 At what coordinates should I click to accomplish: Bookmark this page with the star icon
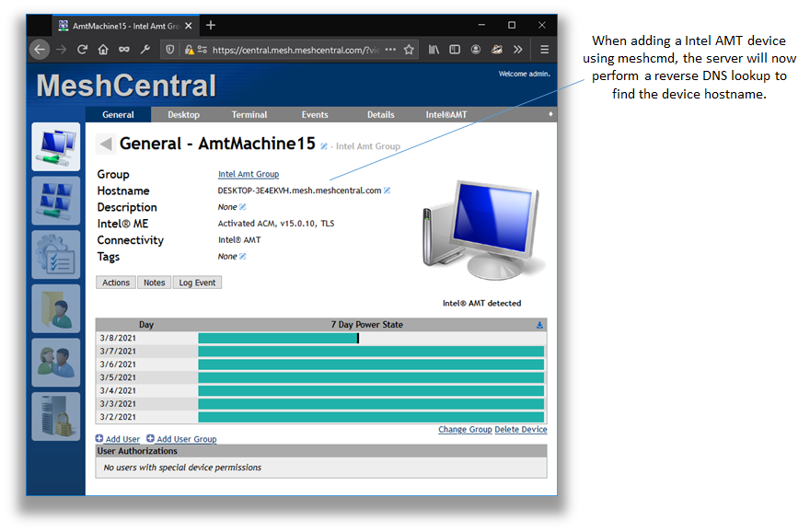[409, 50]
